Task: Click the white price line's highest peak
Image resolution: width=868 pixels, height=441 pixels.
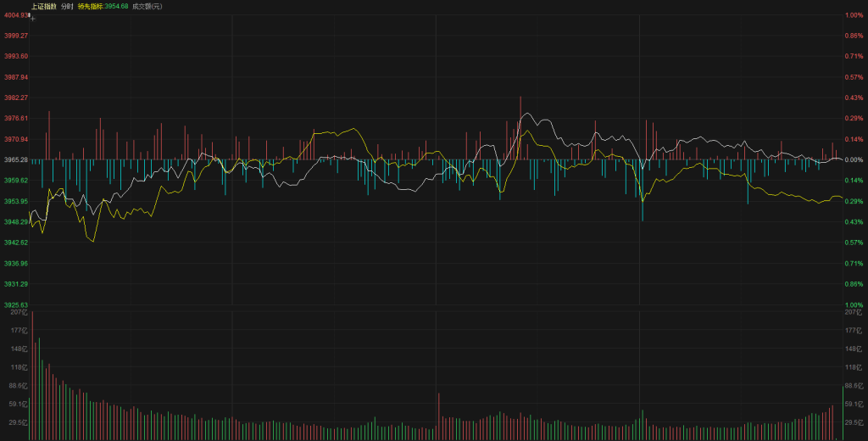Action: point(526,113)
